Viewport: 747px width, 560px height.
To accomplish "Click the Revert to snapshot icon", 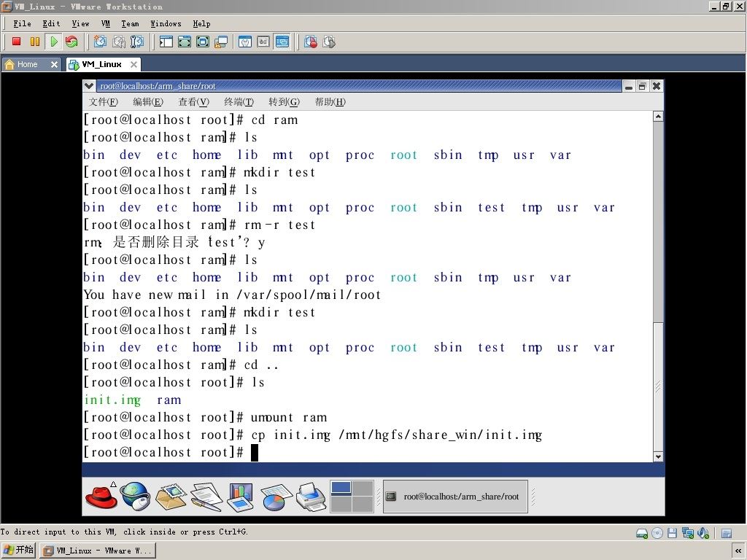I will (118, 42).
